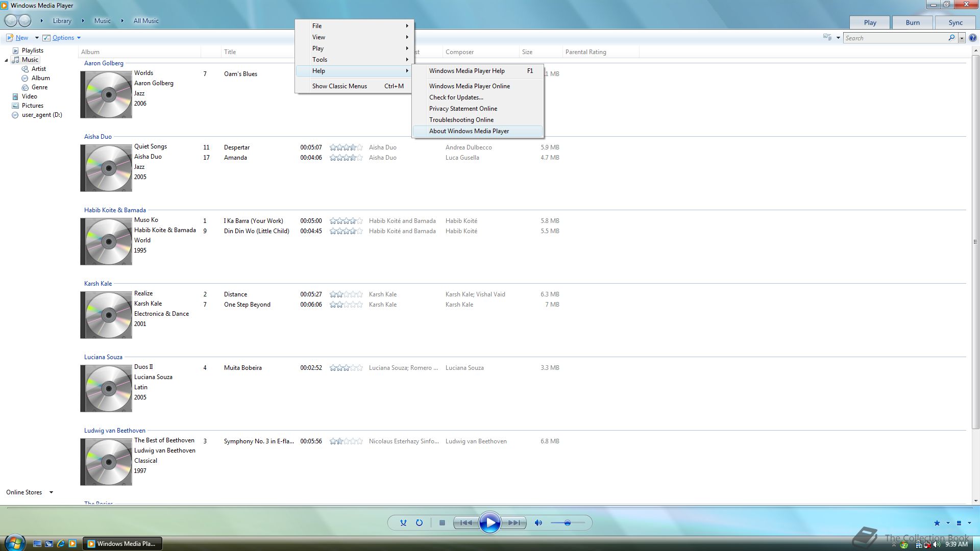Click the search magnifier icon
The height and width of the screenshot is (551, 980).
(951, 38)
